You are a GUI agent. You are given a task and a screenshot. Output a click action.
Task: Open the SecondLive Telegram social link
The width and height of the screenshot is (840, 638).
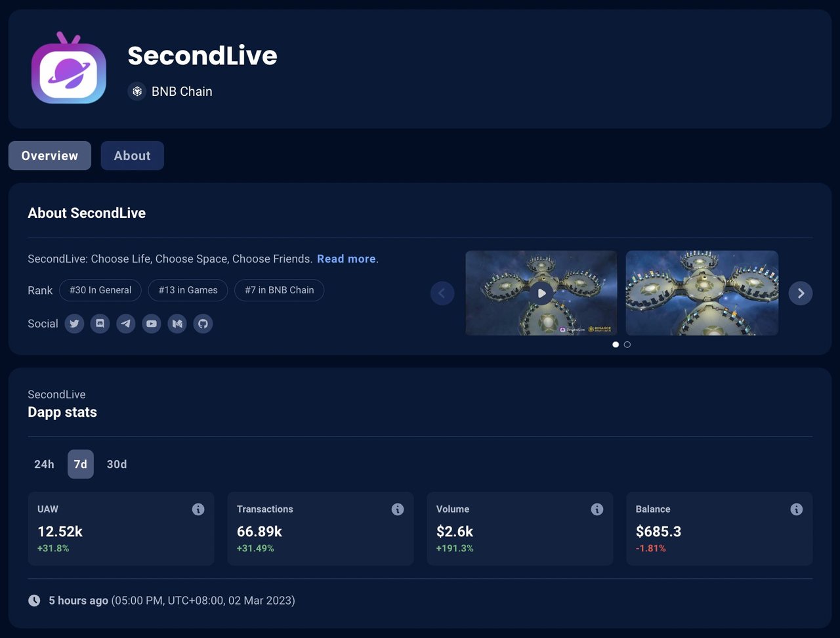[126, 324]
